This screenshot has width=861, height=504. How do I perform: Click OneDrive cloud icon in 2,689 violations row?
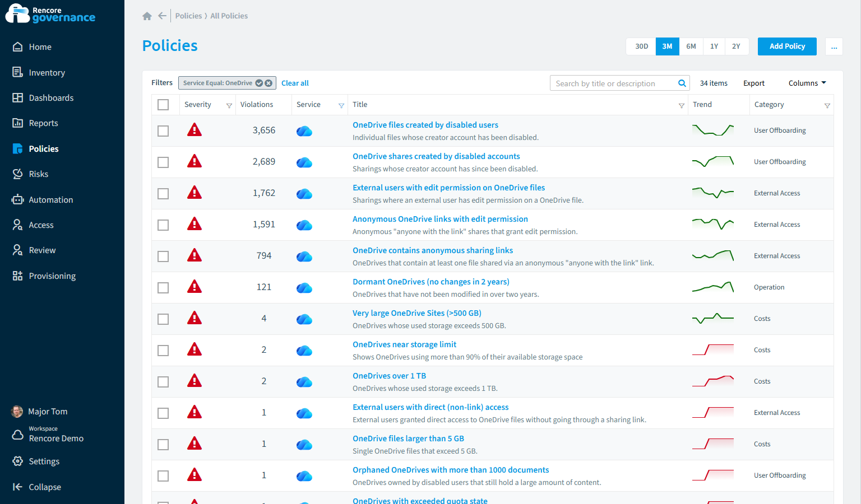coord(304,162)
